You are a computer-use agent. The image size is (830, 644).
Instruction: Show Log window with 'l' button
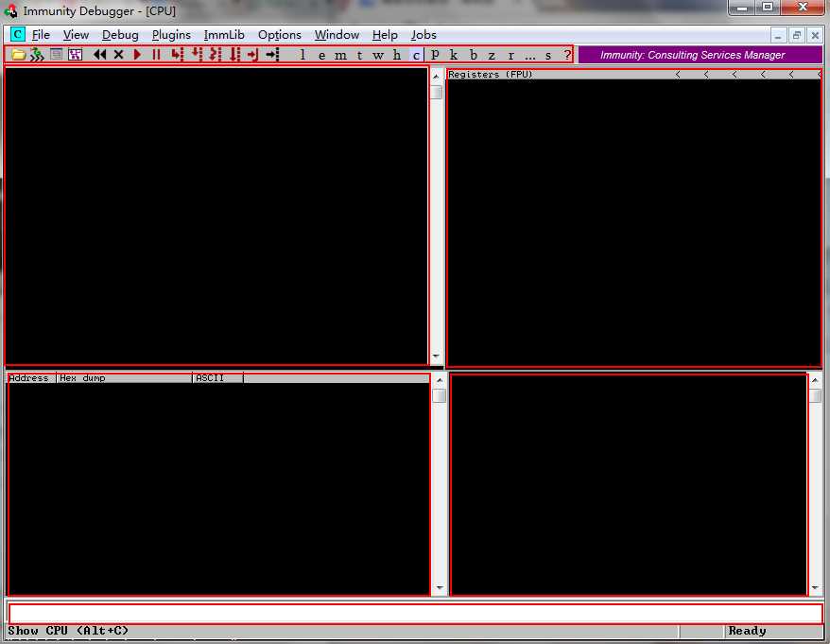click(x=303, y=55)
